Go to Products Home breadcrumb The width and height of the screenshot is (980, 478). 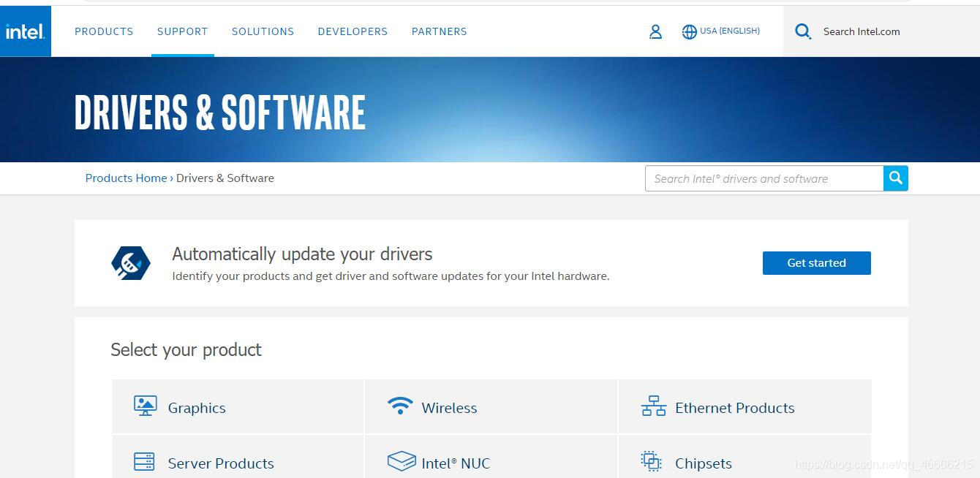[x=126, y=178]
